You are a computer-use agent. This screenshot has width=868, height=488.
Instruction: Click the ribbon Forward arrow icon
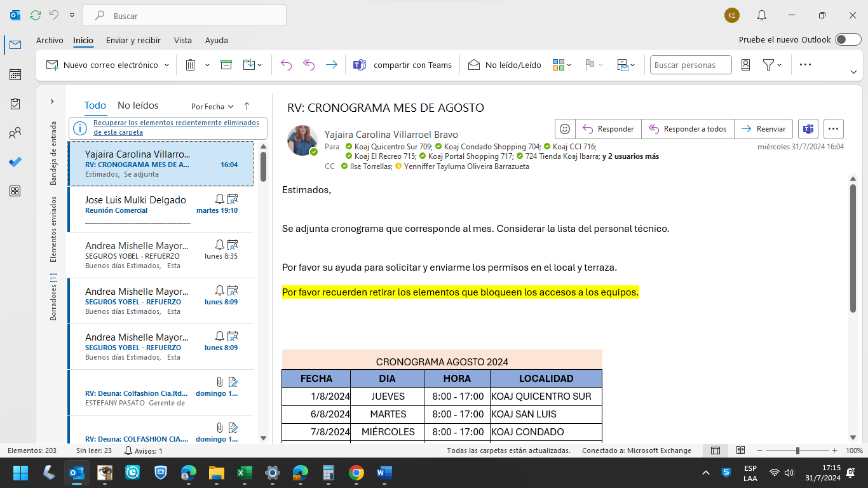(331, 65)
